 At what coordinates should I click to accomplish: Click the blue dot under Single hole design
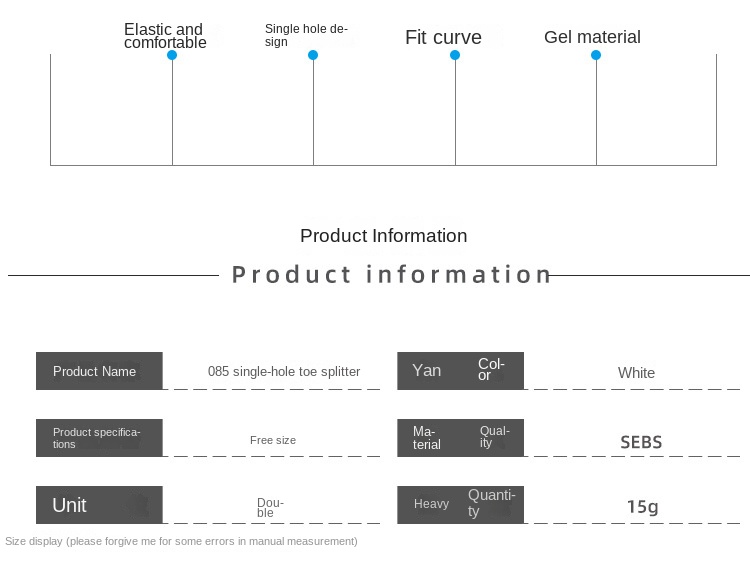click(x=313, y=55)
